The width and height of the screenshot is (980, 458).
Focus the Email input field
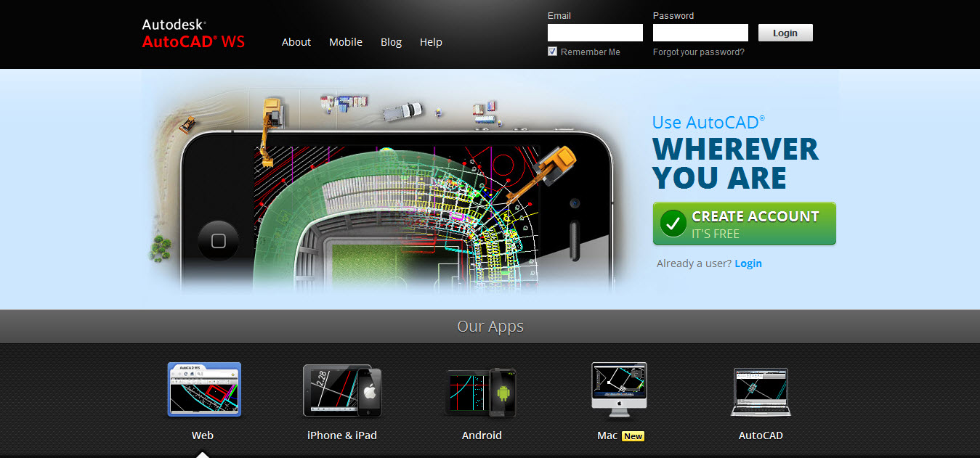tap(595, 33)
